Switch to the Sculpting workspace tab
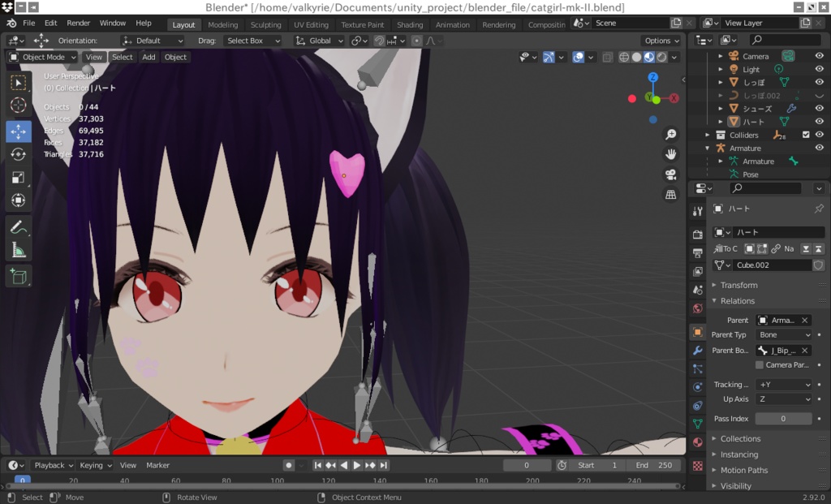The height and width of the screenshot is (504, 831). tap(266, 25)
